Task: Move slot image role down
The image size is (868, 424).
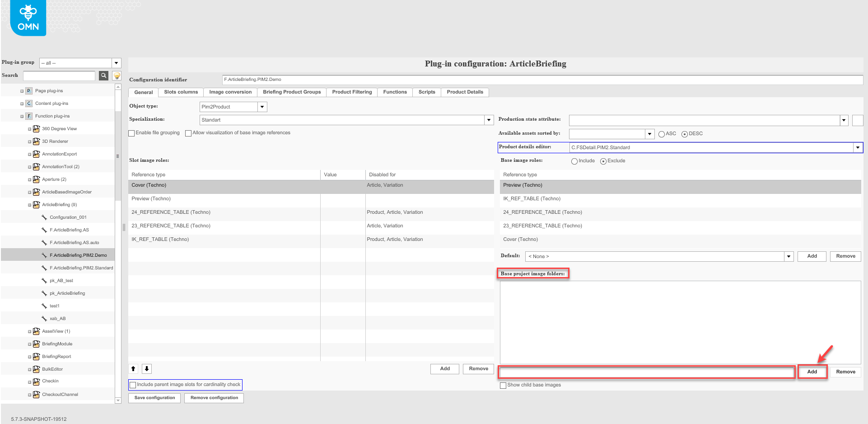Action: pos(147,369)
